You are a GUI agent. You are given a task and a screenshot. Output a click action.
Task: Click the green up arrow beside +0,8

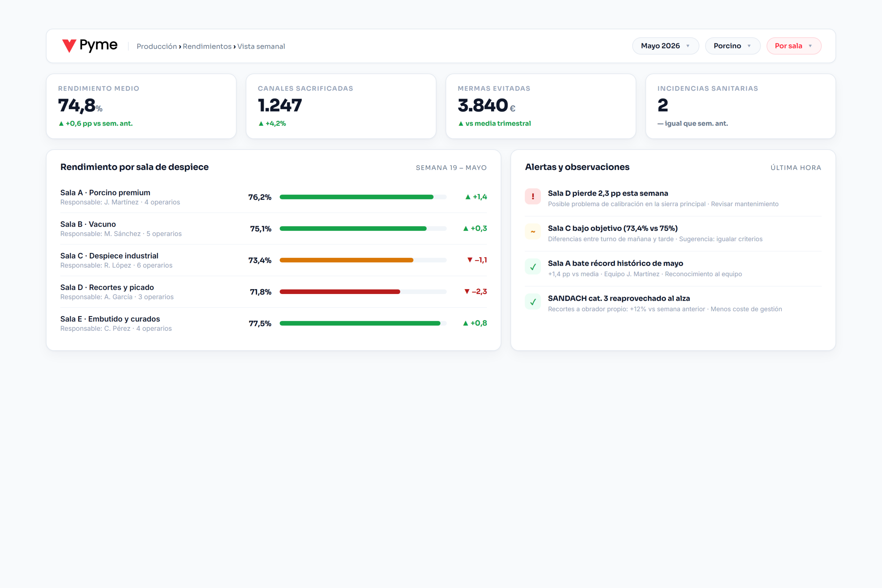[x=466, y=323]
